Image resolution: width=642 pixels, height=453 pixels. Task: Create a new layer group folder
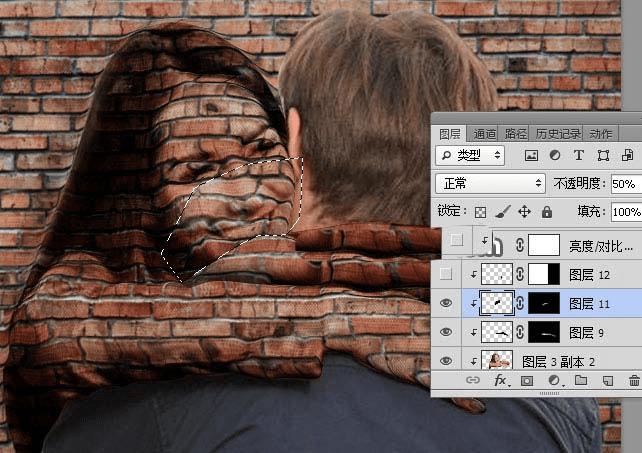click(581, 381)
